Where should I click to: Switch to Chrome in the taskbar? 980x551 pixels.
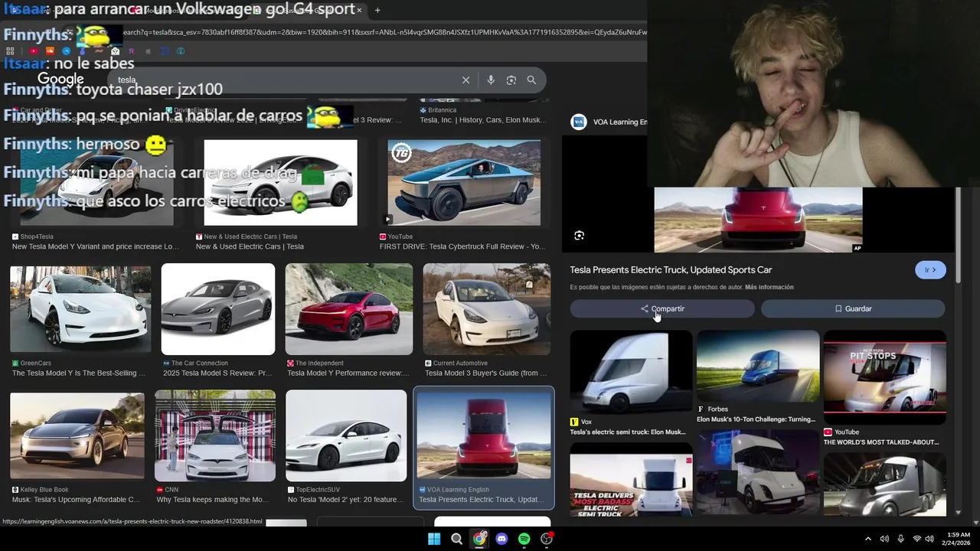[x=479, y=539]
